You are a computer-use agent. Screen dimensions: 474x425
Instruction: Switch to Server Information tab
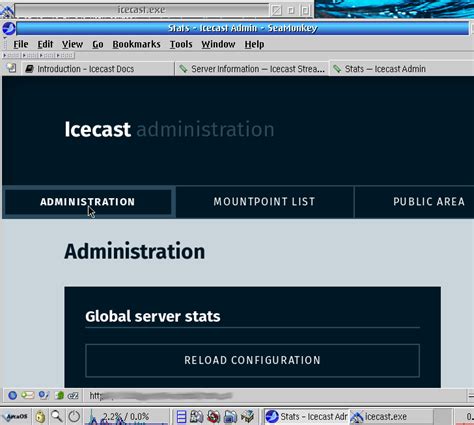[252, 69]
